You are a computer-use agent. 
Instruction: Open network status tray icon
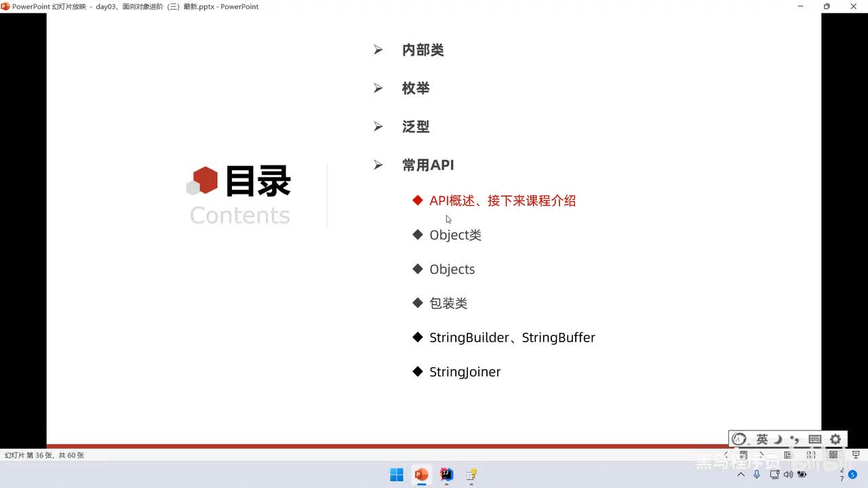pyautogui.click(x=774, y=474)
